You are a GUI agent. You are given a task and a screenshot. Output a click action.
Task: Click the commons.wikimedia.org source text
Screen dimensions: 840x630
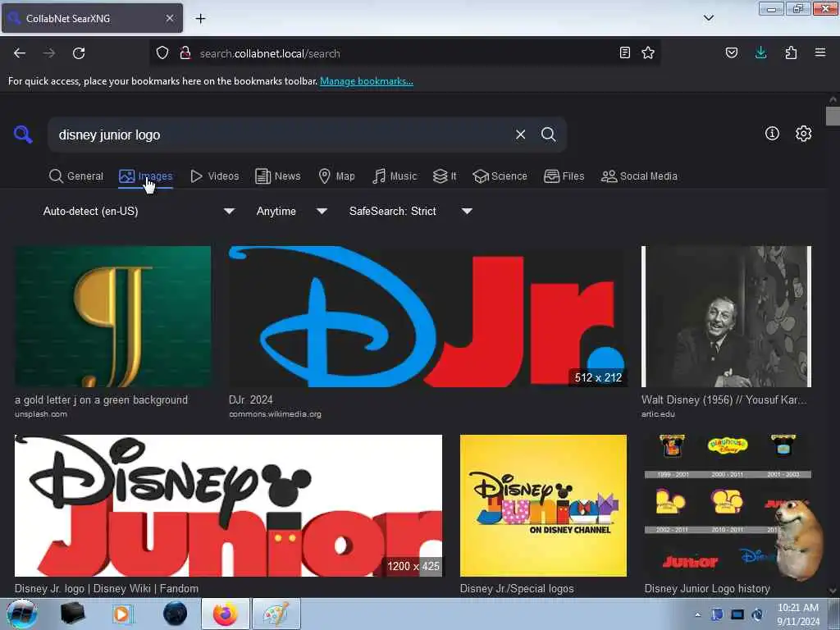[275, 414]
